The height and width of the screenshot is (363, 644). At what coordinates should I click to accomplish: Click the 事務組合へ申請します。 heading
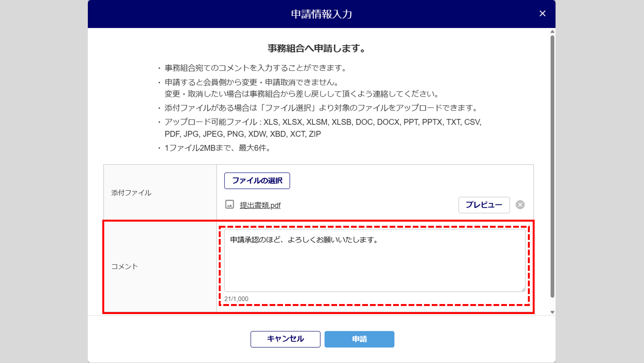click(317, 49)
